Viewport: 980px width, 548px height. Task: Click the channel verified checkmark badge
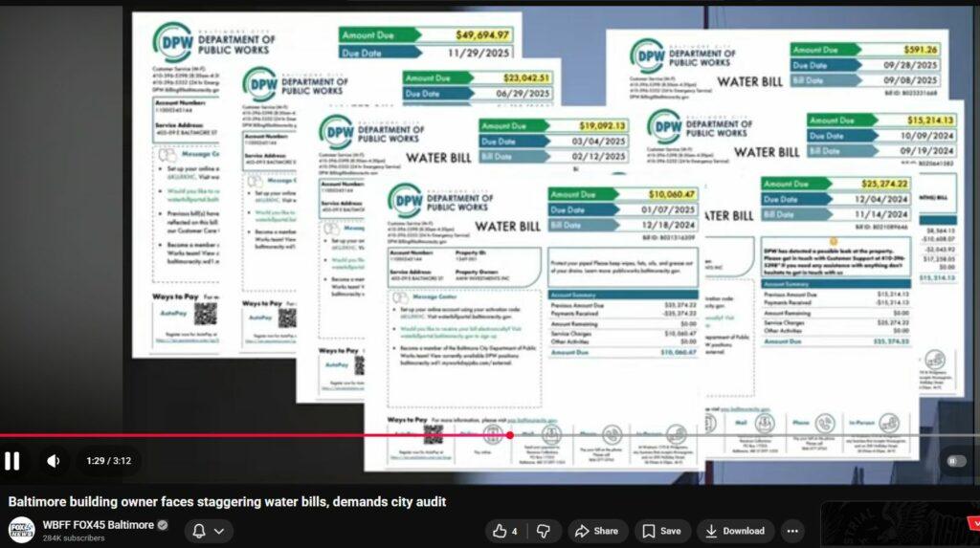pyautogui.click(x=163, y=525)
